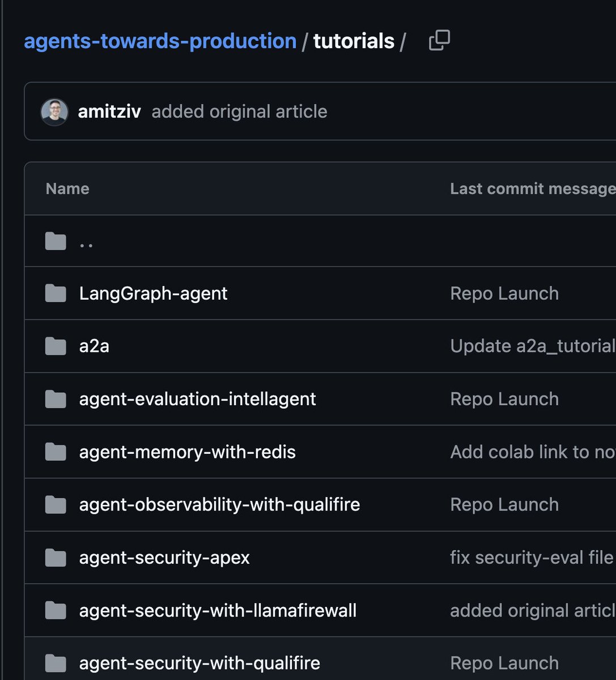616x680 pixels.
Task: Click the 'Last commit message' column header
Action: pos(533,189)
